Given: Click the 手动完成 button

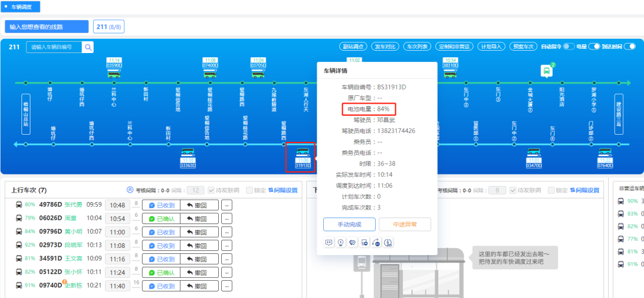Looking at the screenshot, I should (x=349, y=224).
